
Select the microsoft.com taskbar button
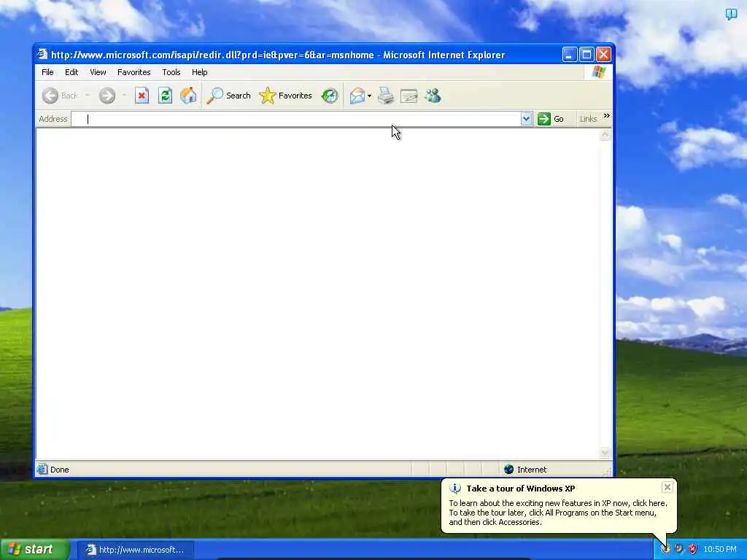point(136,550)
